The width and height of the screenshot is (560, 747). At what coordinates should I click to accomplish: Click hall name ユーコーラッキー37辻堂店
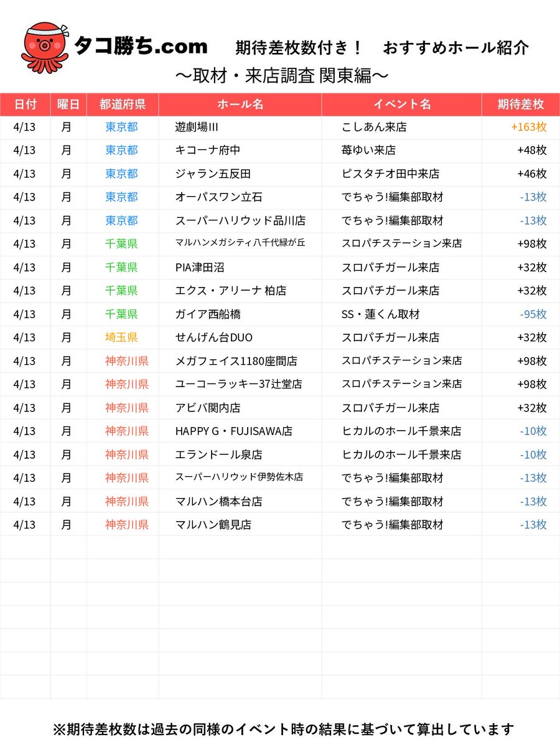point(239,384)
